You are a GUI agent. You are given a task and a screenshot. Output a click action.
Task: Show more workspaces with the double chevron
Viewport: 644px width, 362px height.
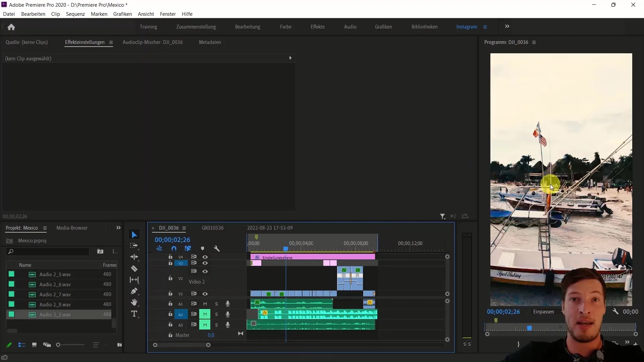tap(507, 26)
